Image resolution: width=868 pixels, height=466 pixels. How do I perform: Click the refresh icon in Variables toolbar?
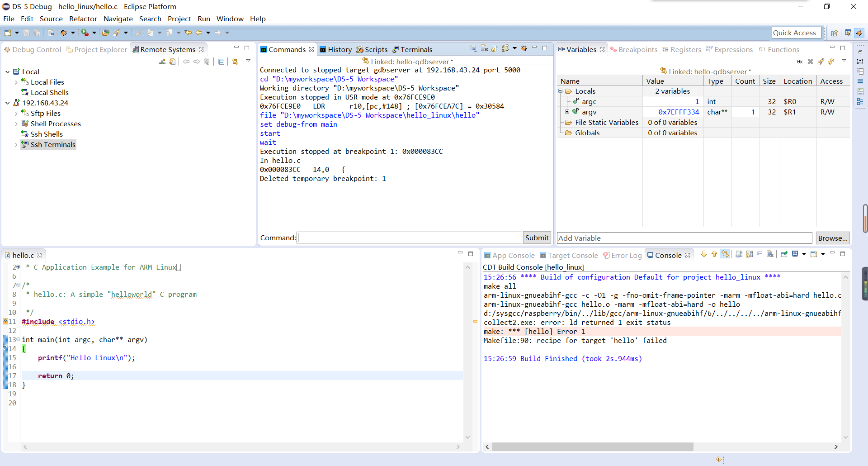point(831,62)
